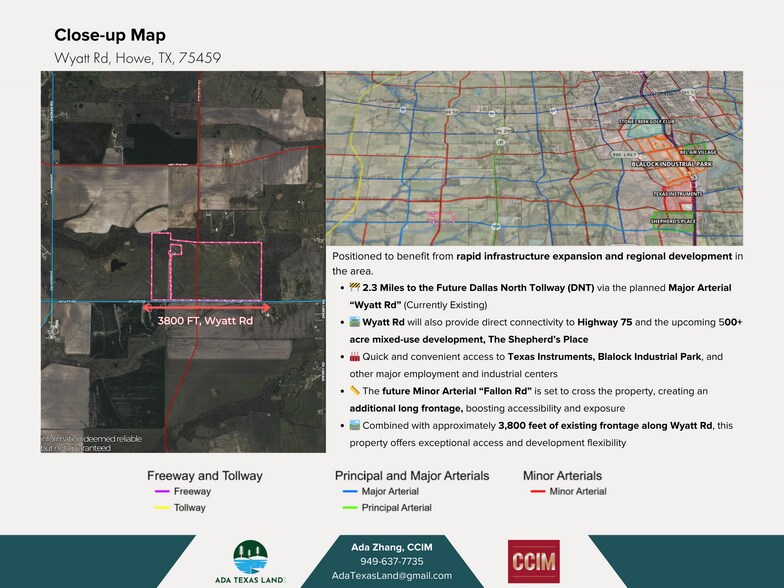Click the "Freeway and Tollway" legend heading
Viewport: 784px width, 588px height.
204,476
